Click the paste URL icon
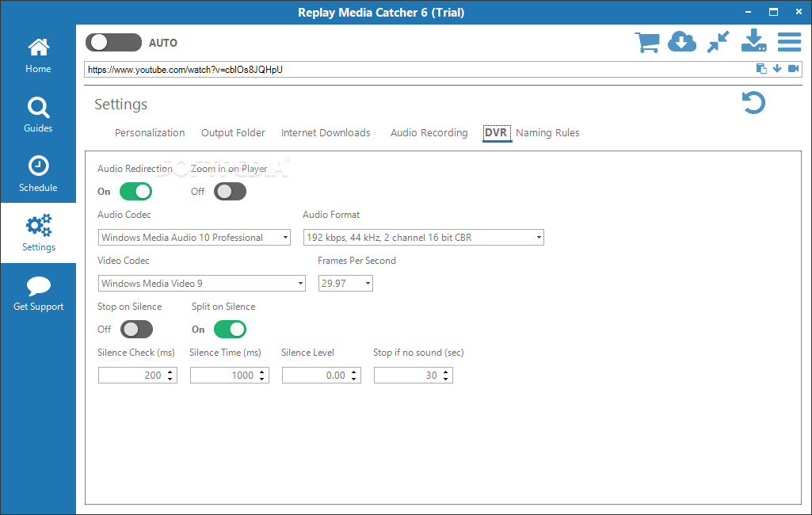Viewport: 812px width, 515px height. click(761, 69)
